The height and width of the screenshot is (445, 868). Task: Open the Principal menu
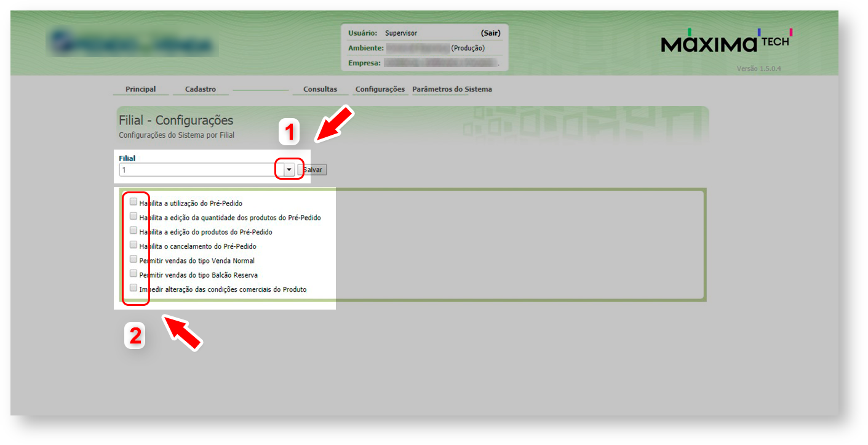coord(141,89)
